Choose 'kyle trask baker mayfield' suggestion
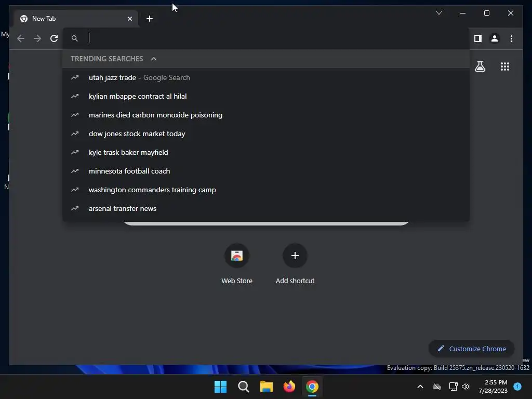This screenshot has width=532, height=399. click(267, 152)
